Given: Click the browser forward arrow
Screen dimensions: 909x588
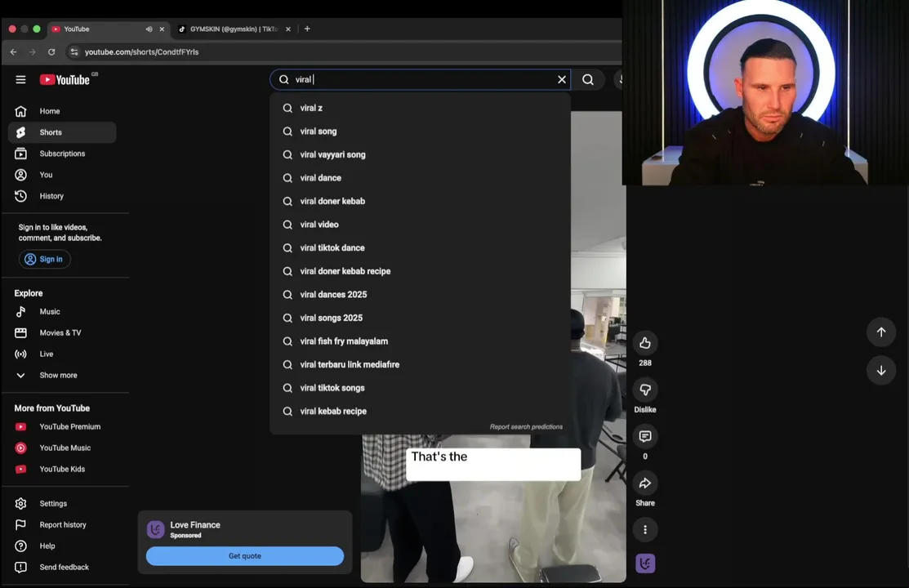Looking at the screenshot, I should 33,51.
